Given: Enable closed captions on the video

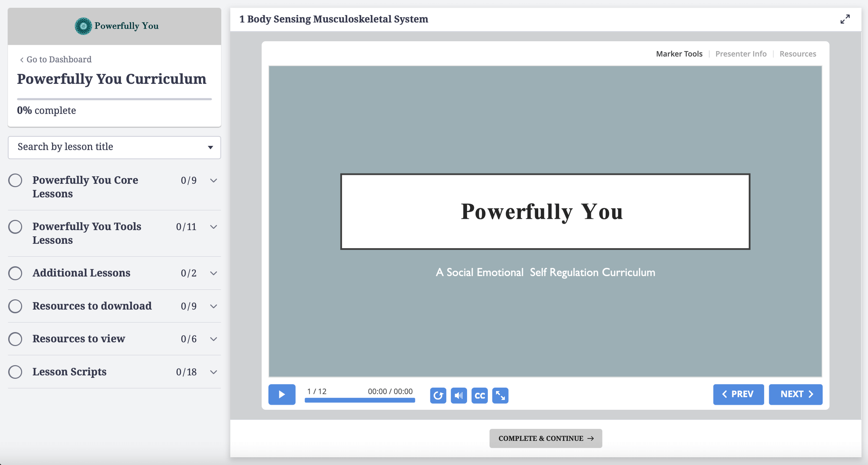Looking at the screenshot, I should click(x=479, y=395).
